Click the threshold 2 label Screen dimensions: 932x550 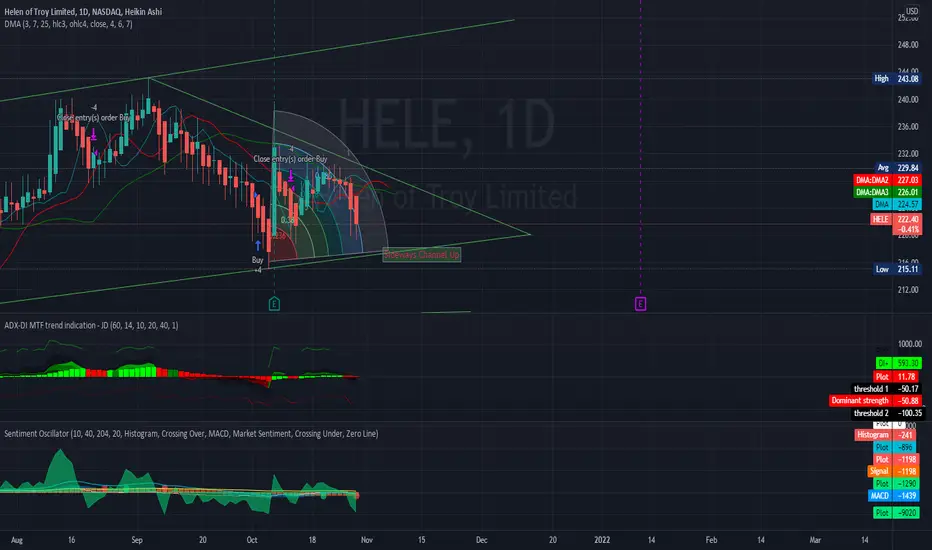886,413
